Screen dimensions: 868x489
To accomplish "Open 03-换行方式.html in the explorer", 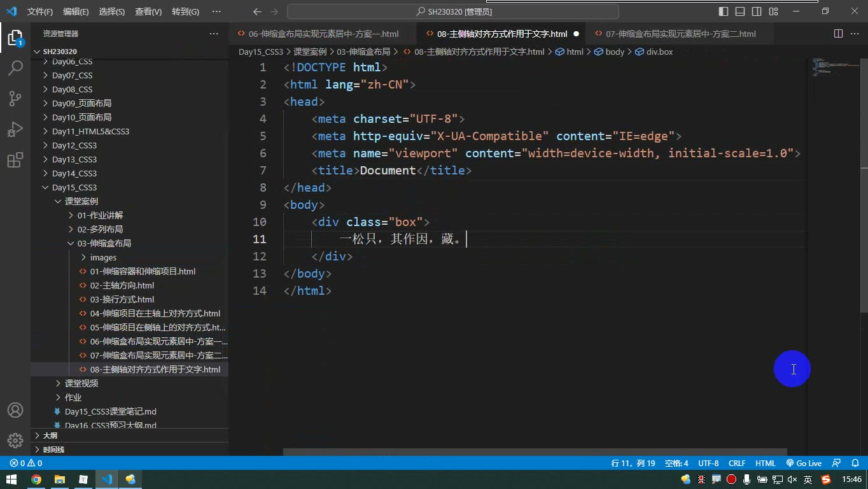I will coord(122,299).
